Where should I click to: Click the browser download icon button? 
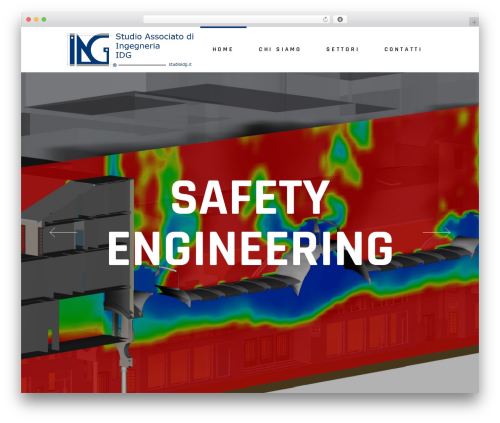[340, 20]
